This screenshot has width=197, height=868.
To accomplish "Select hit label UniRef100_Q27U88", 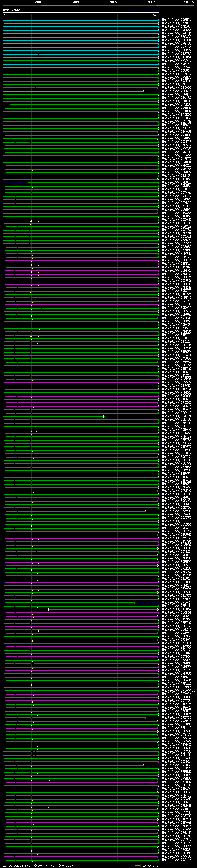I will 176,467.
